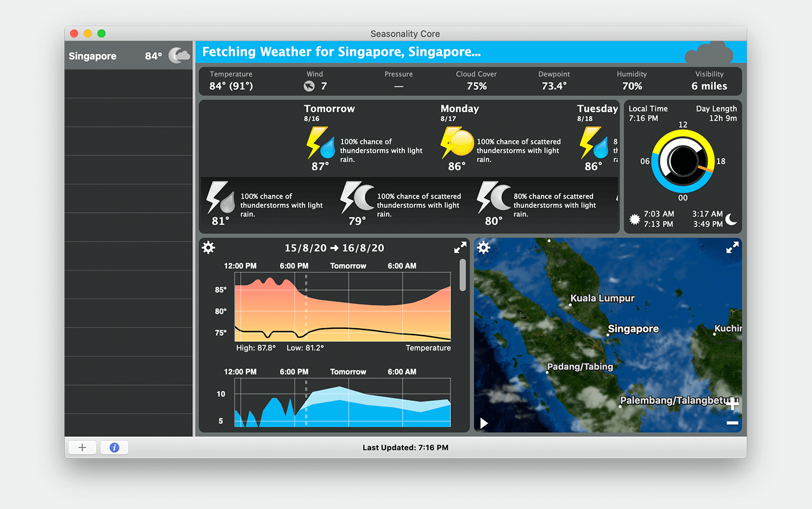Image resolution: width=812 pixels, height=509 pixels.
Task: Click the moon-cloud icon beside Singapore 84°
Action: coord(179,55)
